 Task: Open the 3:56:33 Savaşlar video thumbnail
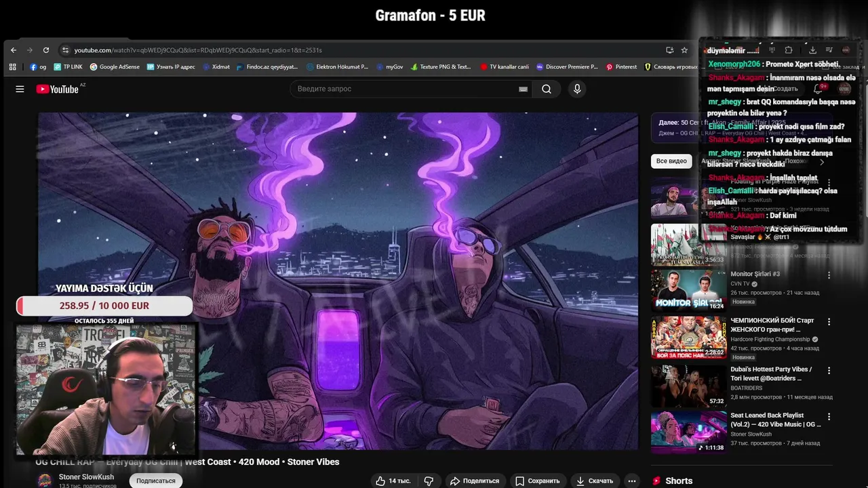(688, 245)
